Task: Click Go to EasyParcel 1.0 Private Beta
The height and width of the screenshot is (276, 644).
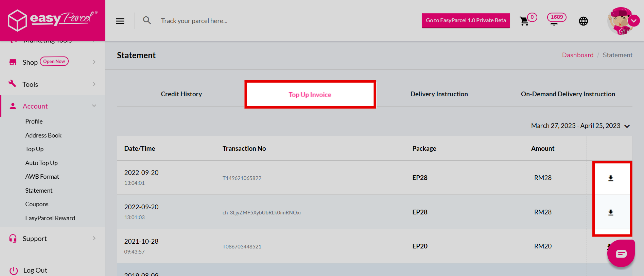Action: pyautogui.click(x=466, y=20)
